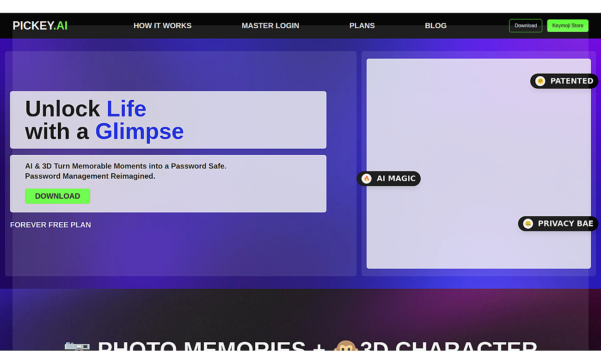This screenshot has height=364, width=601.
Task: Open the PLANS page from the navbar
Action: click(362, 26)
